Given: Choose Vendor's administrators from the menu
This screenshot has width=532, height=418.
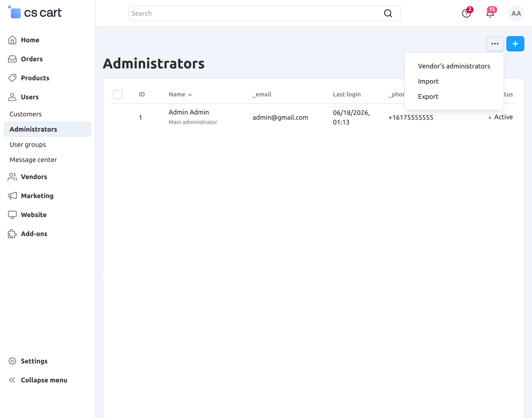Looking at the screenshot, I should (x=454, y=66).
